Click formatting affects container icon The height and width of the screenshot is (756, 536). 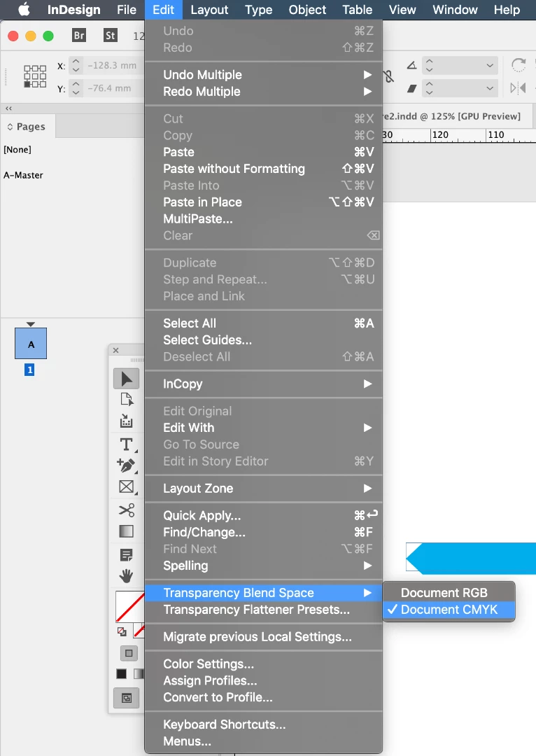coord(129,653)
